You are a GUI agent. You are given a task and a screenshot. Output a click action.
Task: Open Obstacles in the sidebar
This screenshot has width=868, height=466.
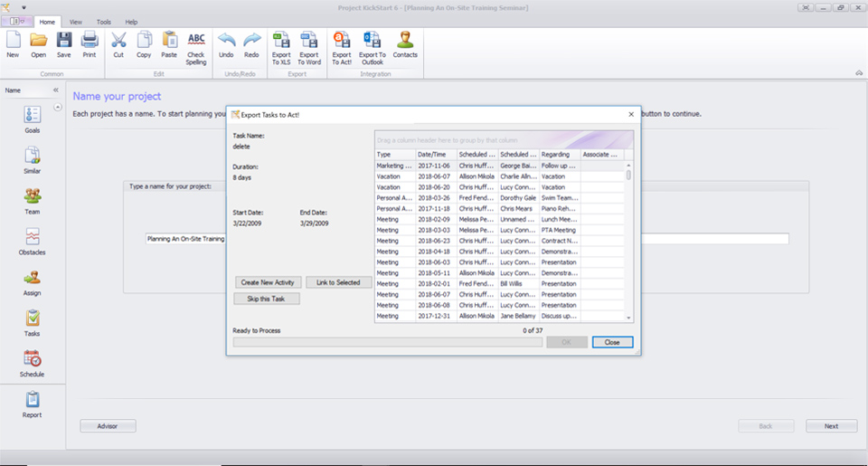(33, 242)
